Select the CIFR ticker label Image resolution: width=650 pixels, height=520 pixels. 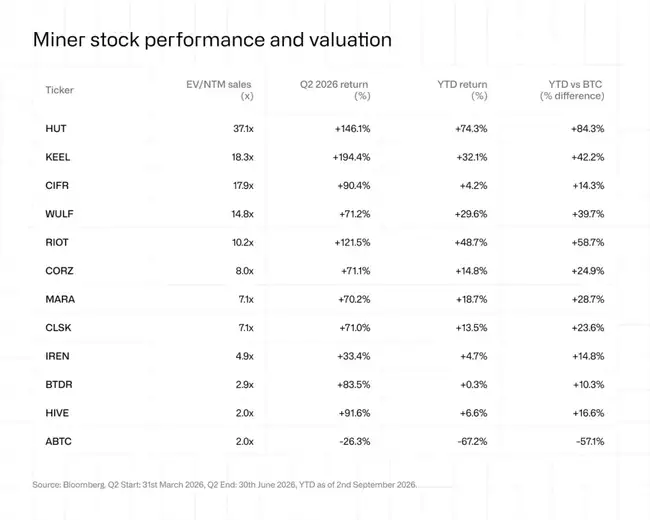[57, 185]
